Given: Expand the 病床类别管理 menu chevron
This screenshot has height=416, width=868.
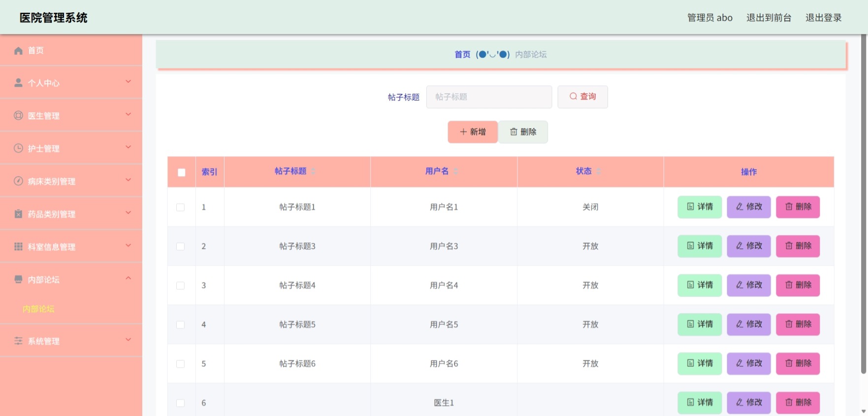Looking at the screenshot, I should tap(128, 180).
